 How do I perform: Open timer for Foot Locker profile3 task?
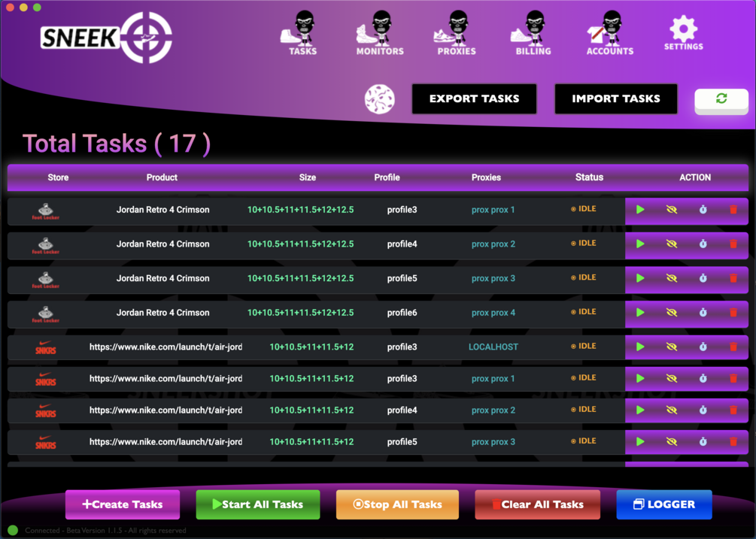click(x=703, y=210)
